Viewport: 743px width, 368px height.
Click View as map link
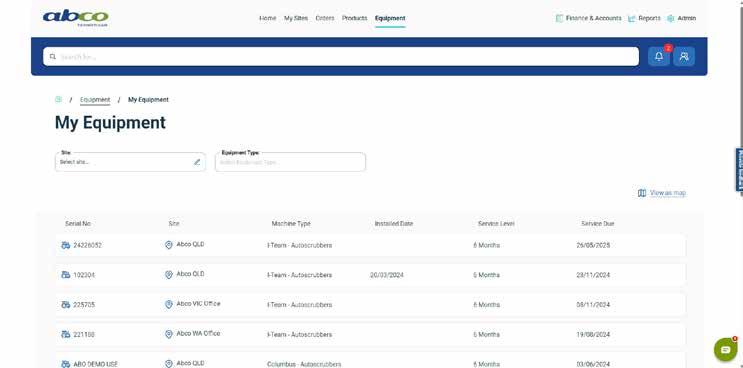(x=668, y=193)
